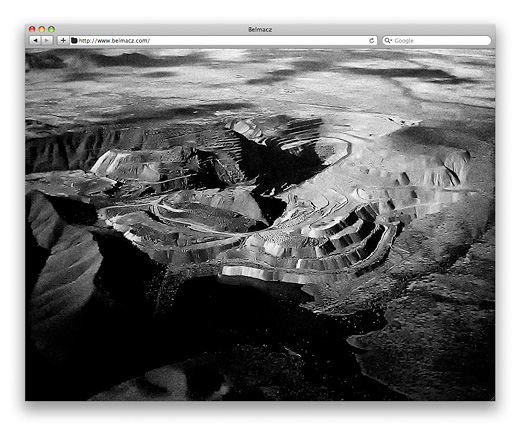Click the black favicon beside the URL
This screenshot has height=424, width=520.
coord(74,40)
